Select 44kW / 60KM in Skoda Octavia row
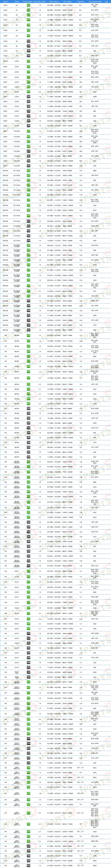Image resolution: width=111 pixels, height=868 pixels. tap(67, 170)
